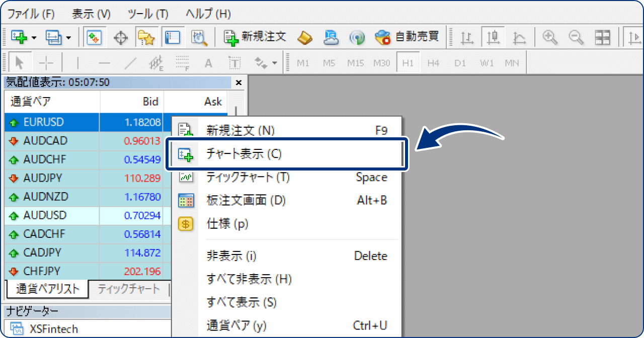Select the candlestick chart display icon
Screen dimensions: 644x338
point(494,37)
